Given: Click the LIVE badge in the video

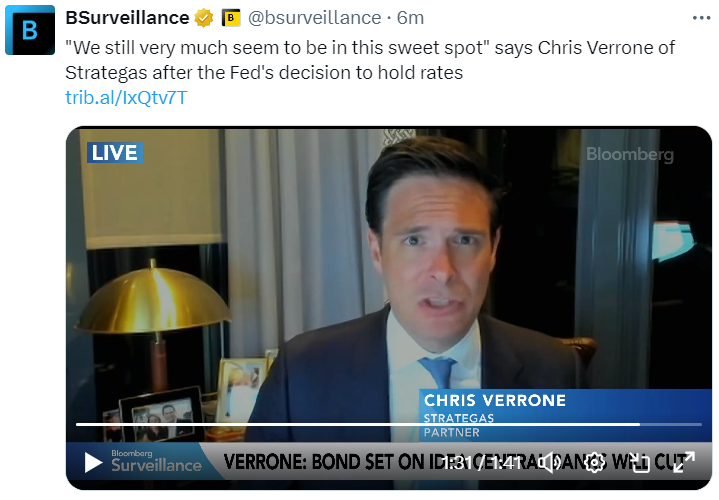Looking at the screenshot, I should (x=115, y=153).
